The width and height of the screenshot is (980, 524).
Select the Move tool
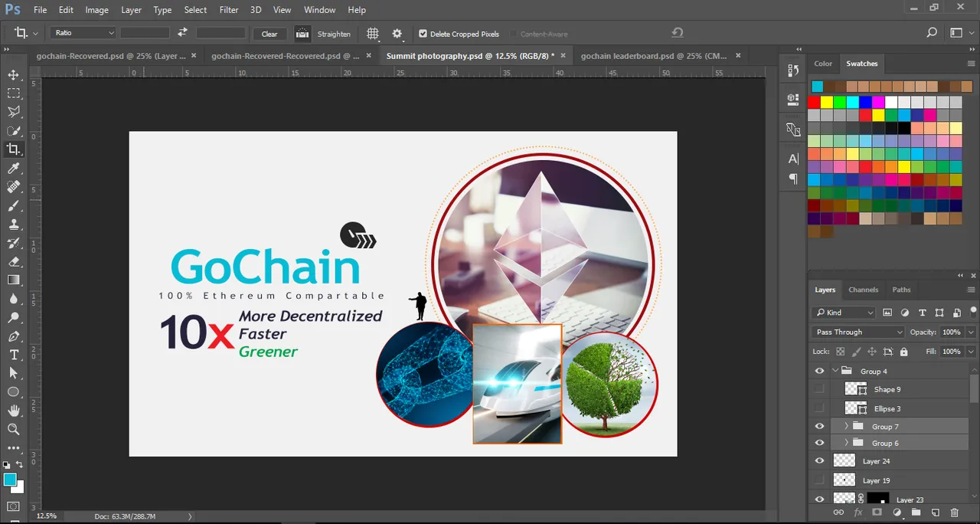click(14, 74)
